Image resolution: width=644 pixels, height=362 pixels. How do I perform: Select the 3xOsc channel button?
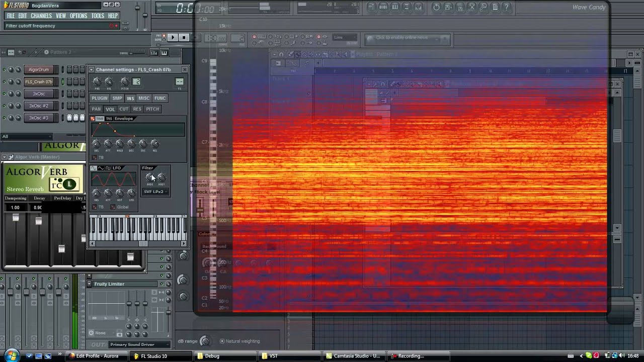[41, 94]
